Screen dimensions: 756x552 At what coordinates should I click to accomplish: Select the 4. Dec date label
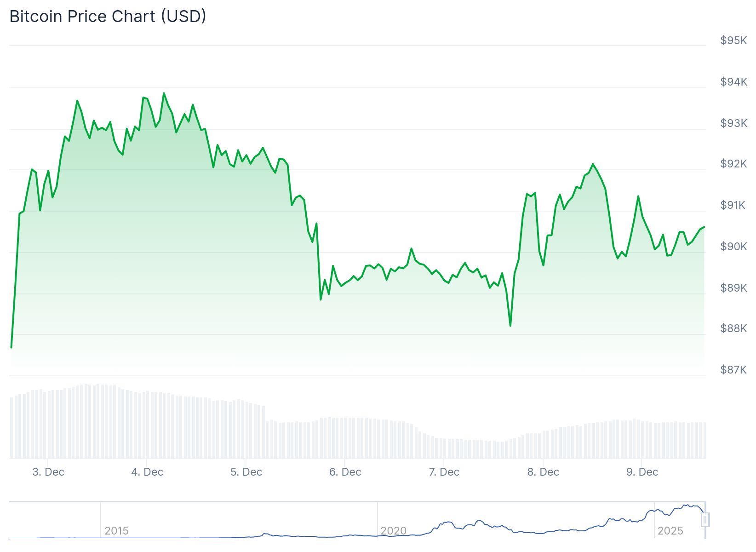tap(147, 472)
